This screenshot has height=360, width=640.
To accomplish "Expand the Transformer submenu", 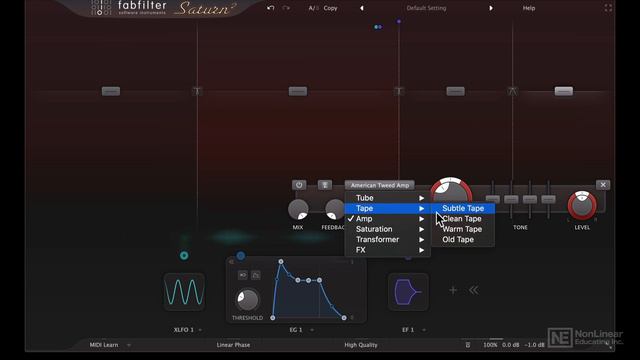I will point(388,240).
